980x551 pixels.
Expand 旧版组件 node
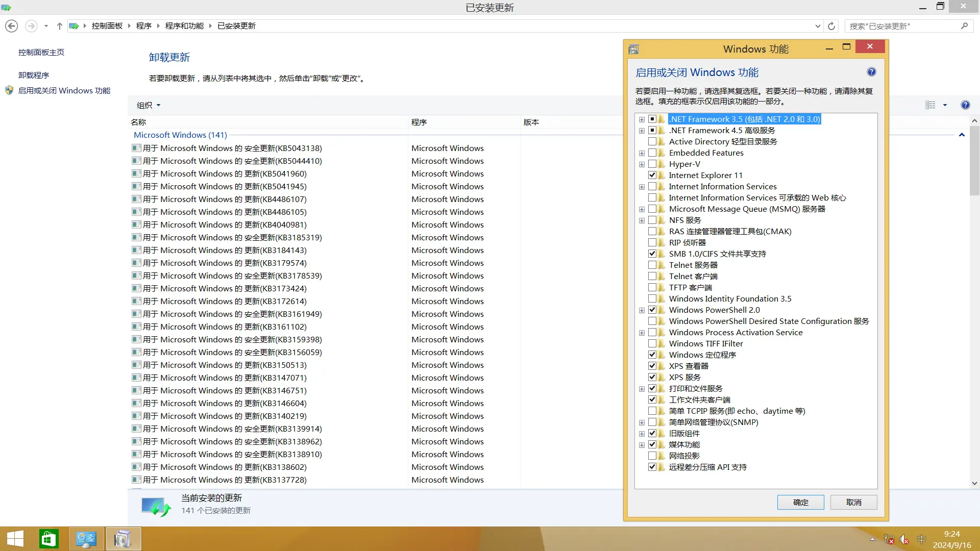point(642,434)
